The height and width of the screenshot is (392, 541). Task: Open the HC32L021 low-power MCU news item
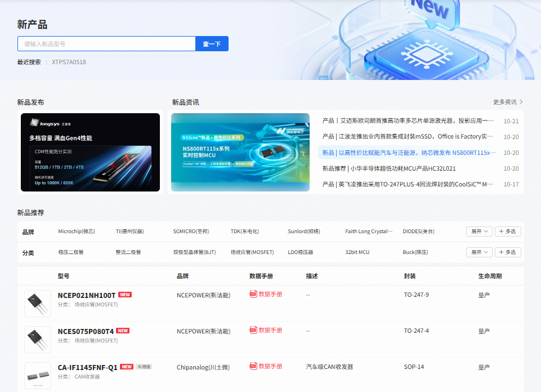tap(389, 168)
